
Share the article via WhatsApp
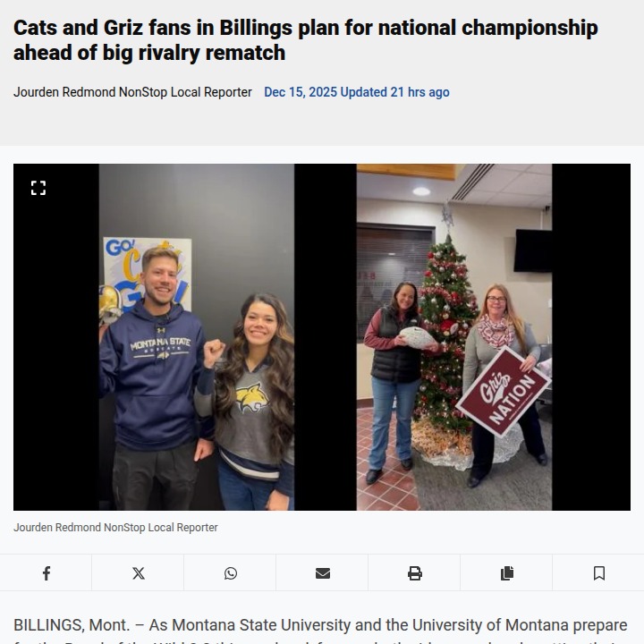pos(231,573)
